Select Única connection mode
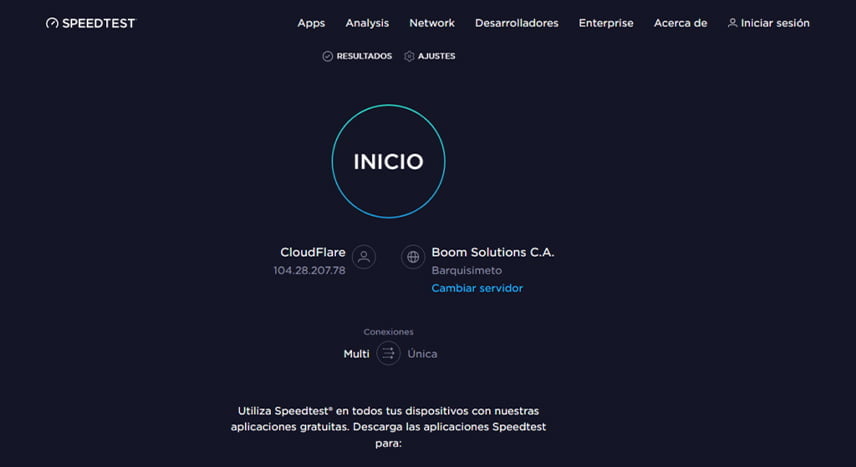Screen dimensions: 856x467 click(422, 354)
